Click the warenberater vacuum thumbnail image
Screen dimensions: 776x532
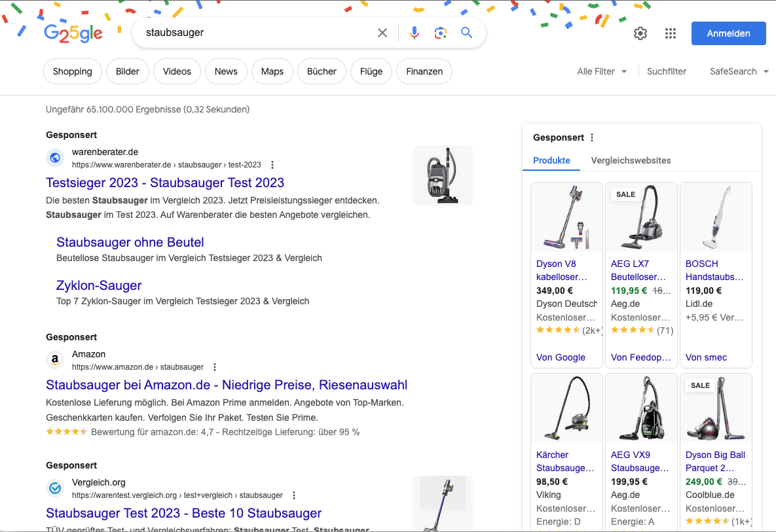click(x=443, y=175)
